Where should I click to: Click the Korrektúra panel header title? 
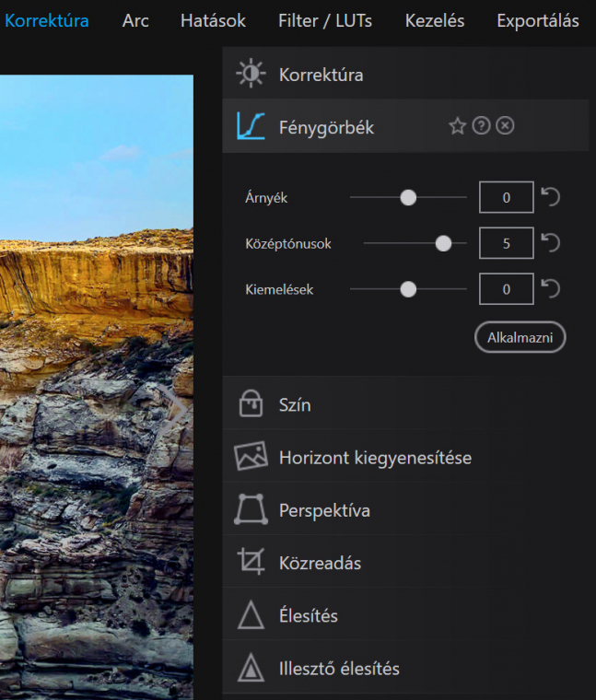321,75
